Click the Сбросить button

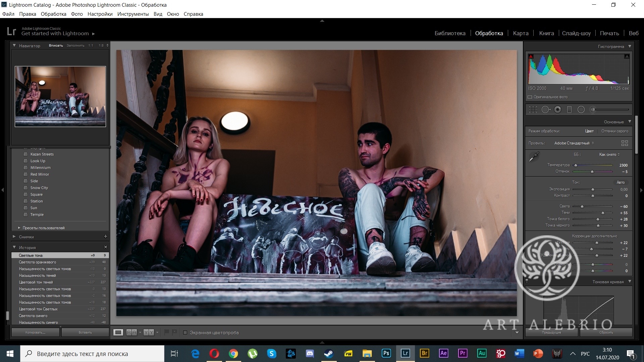coord(606,333)
